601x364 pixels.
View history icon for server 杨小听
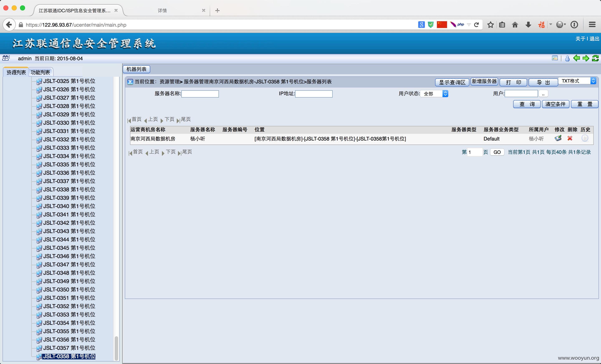585,138
